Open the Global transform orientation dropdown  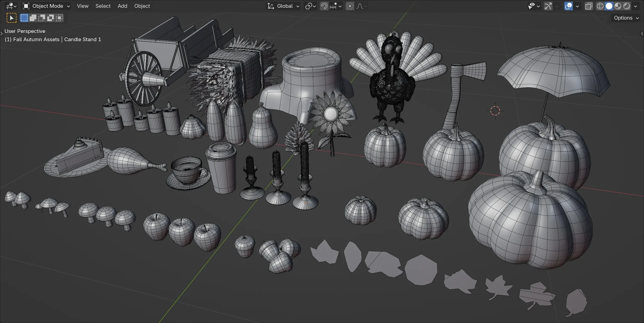tap(283, 6)
